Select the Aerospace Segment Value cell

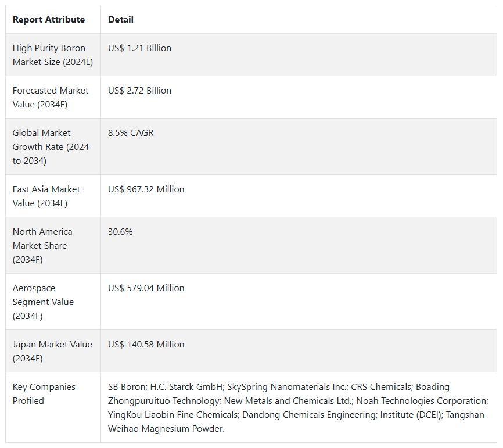[43, 302]
